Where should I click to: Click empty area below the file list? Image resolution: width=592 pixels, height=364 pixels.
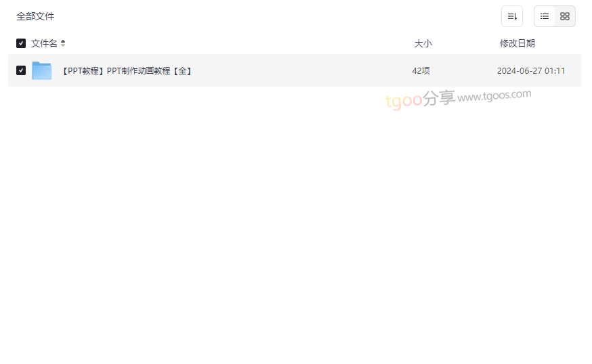[295, 227]
